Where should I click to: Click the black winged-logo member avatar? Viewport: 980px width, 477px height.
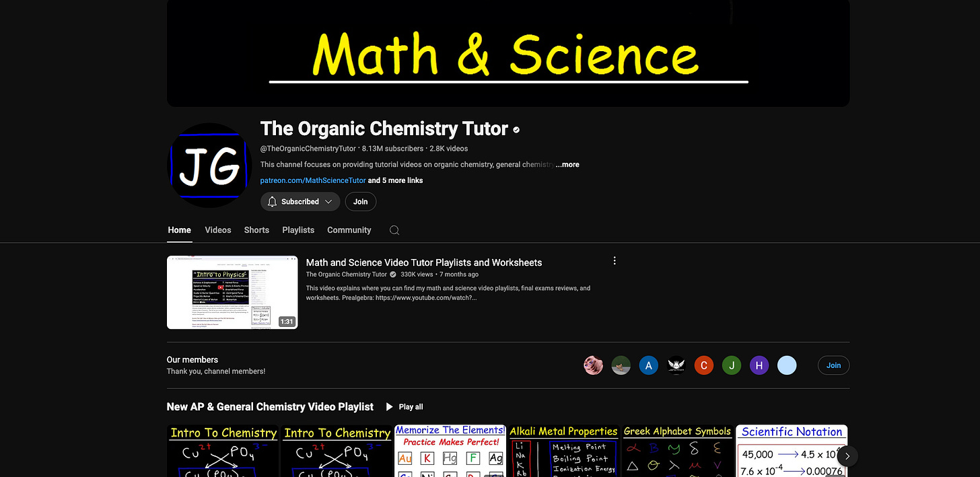[x=676, y=365]
